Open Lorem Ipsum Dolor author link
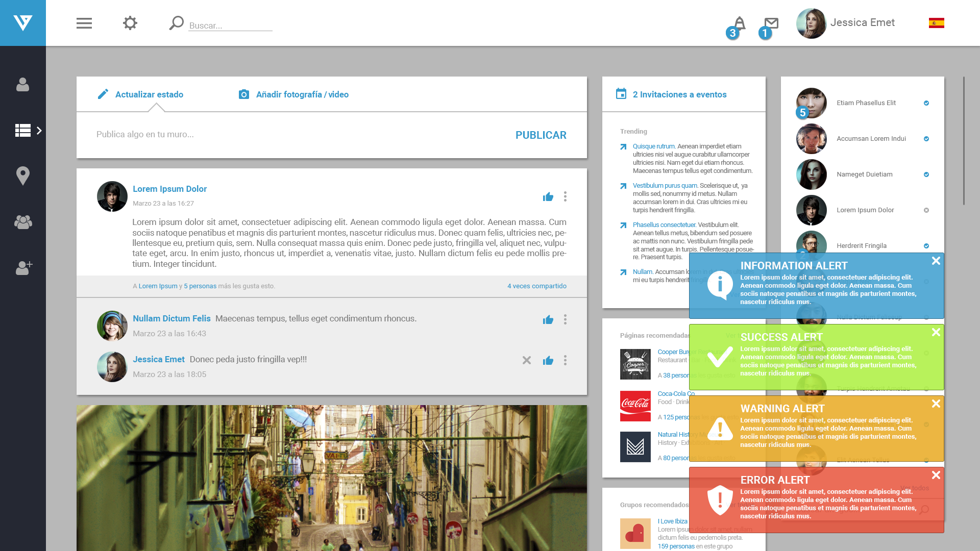The height and width of the screenshot is (551, 980). pos(169,189)
